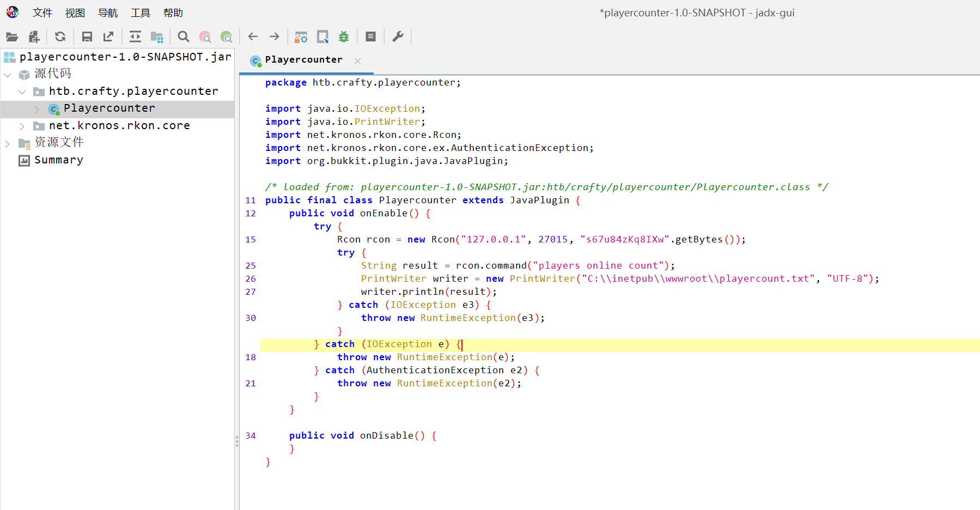Click the JavaPlugin superclass reference
Viewport: 980px width, 510px height.
540,200
